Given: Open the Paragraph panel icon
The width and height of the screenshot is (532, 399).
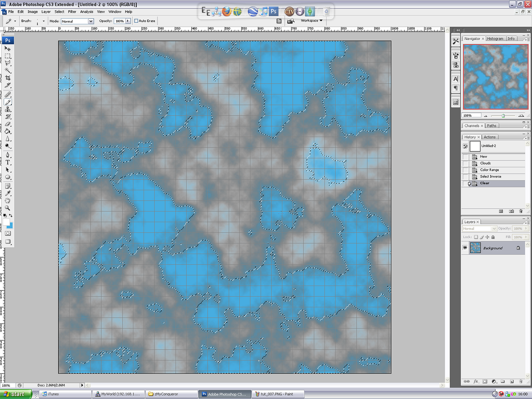Looking at the screenshot, I should point(456,88).
